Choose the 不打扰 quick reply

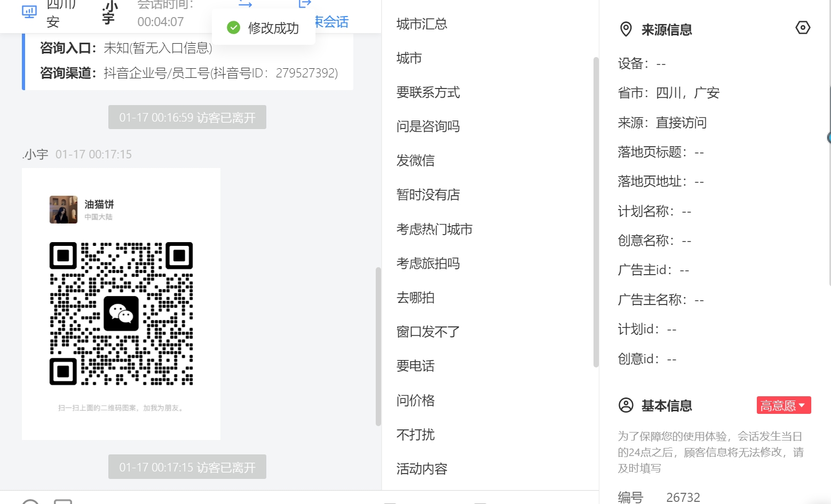click(415, 435)
